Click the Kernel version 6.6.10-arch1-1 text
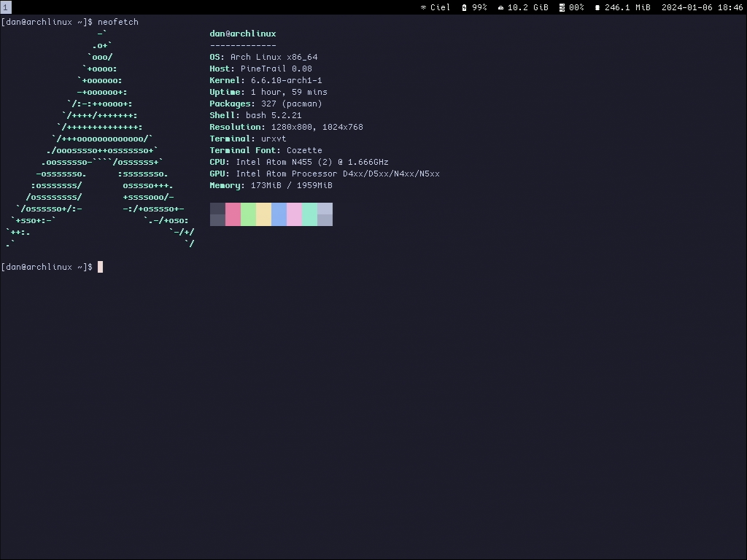 (286, 80)
